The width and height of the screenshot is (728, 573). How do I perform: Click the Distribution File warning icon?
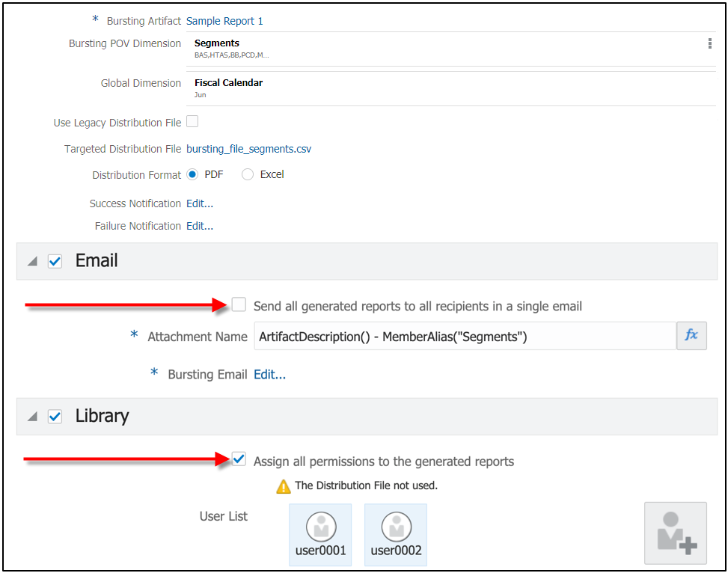pyautogui.click(x=284, y=486)
